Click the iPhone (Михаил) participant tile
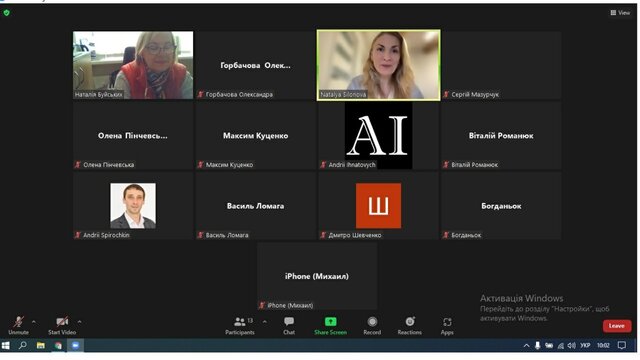Screen dimensions: 640x360 317,276
